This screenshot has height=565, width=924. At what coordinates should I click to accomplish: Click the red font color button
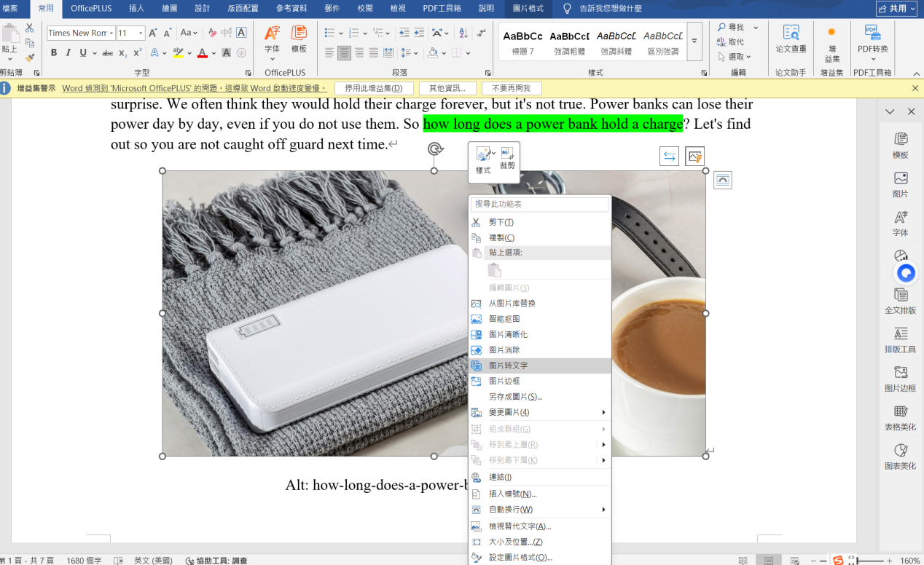[202, 52]
